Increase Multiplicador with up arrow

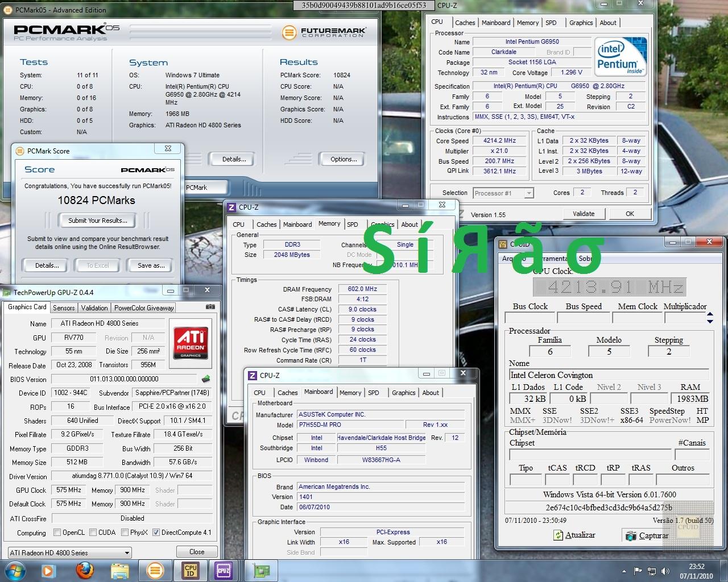[x=710, y=314]
